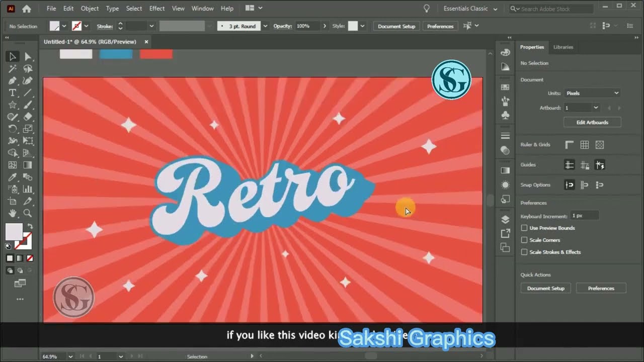Screen dimensions: 644x362
Task: Click the large Fill color swatch
Action: coord(14,232)
